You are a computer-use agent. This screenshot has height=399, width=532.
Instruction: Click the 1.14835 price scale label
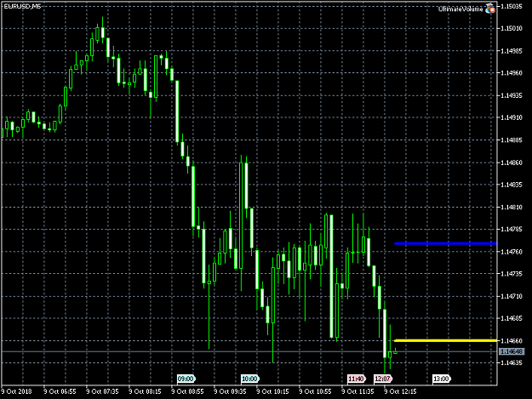tap(512, 185)
